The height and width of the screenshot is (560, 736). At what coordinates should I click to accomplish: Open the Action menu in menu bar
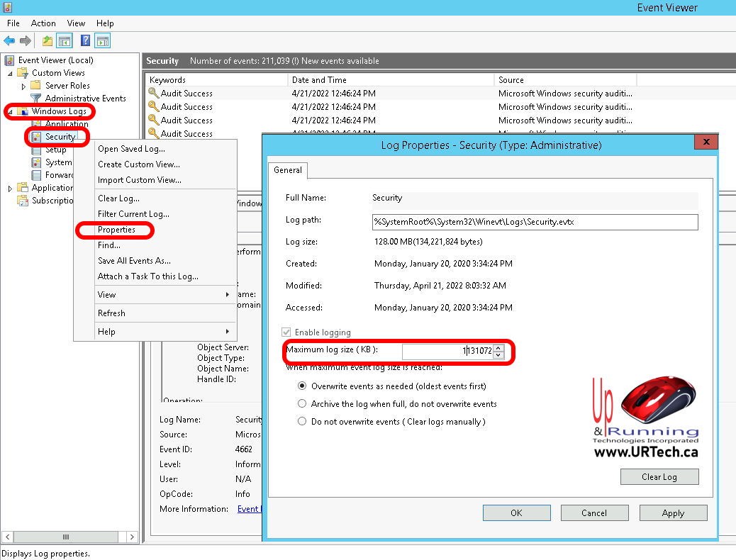tap(43, 23)
